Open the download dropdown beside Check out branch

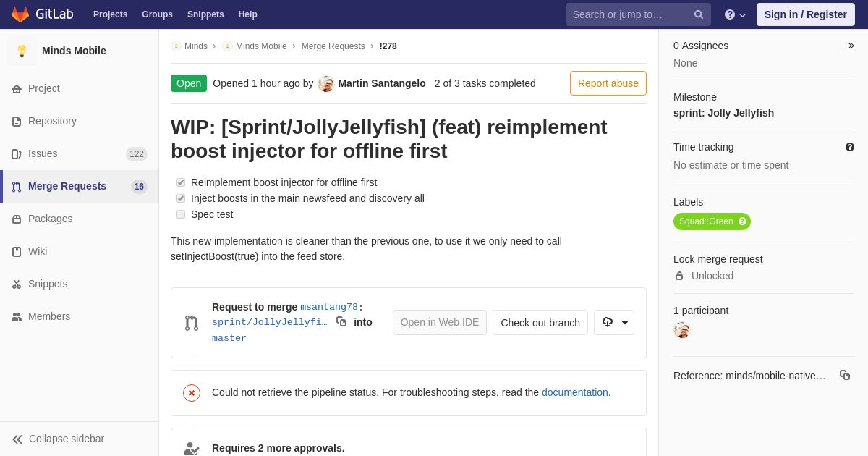click(x=614, y=323)
